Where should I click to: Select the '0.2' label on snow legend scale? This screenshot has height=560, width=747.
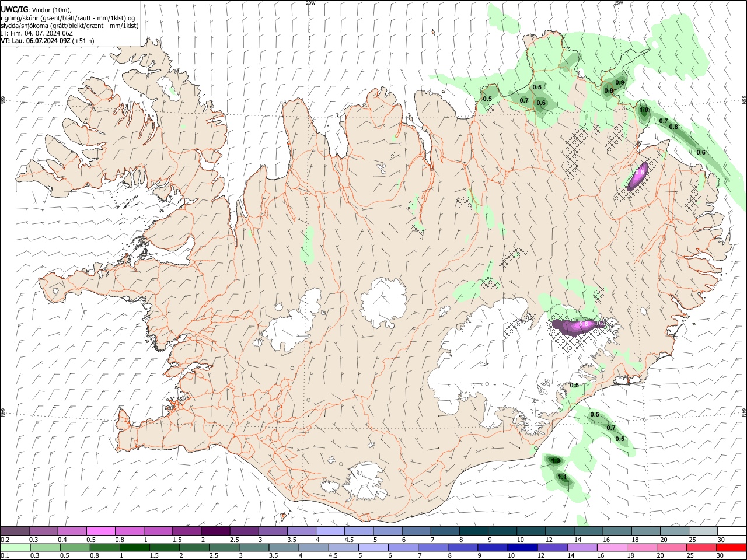5,540
